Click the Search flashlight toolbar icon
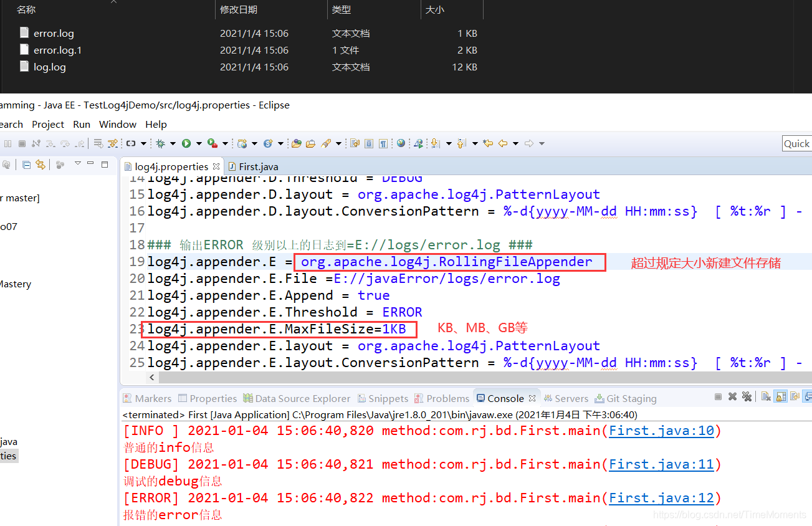 326,143
